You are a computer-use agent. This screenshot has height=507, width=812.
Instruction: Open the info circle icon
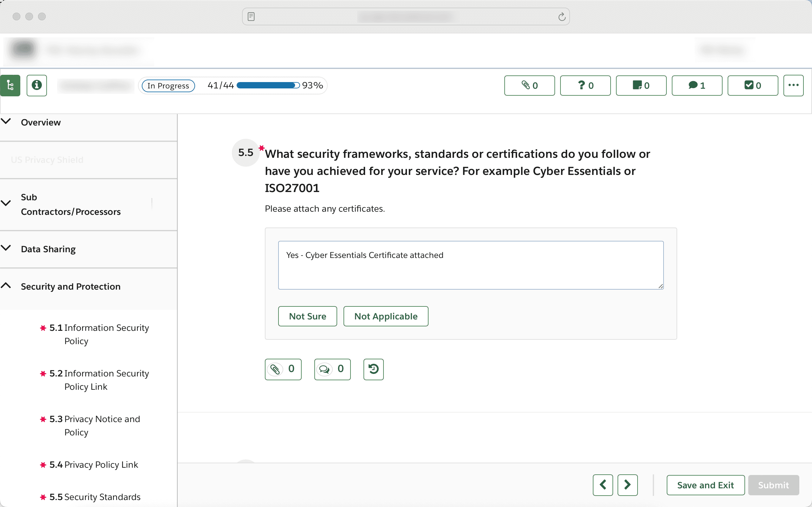36,86
